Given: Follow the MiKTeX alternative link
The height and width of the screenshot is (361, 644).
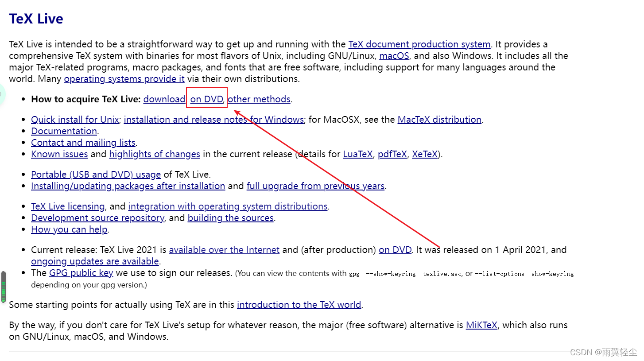Looking at the screenshot, I should (x=481, y=325).
